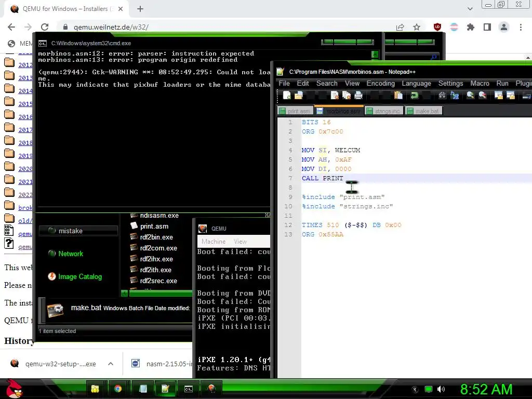Screen dimensions: 532x399
Task: Click line 13 ORG 0x55AA in editor
Action: coord(322,234)
